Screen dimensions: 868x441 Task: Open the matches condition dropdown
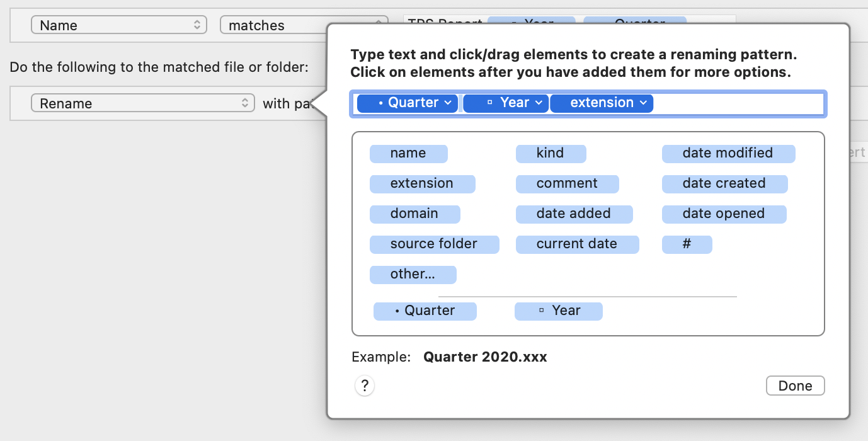(271, 25)
